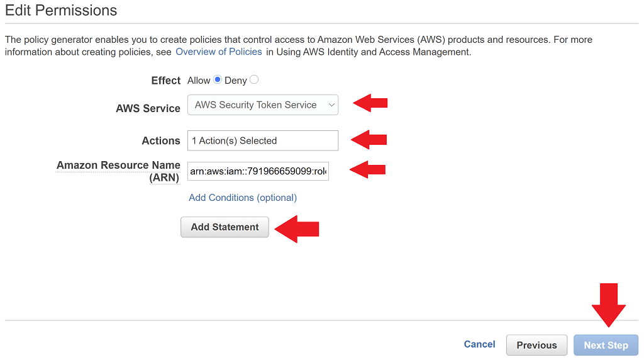Click the Cancel link

479,344
